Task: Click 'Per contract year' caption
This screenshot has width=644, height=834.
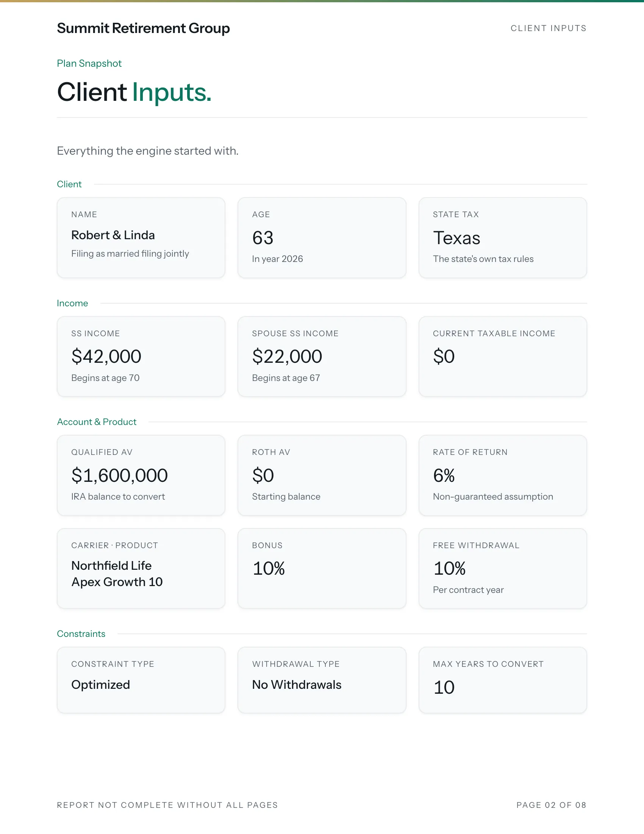Action: [468, 590]
